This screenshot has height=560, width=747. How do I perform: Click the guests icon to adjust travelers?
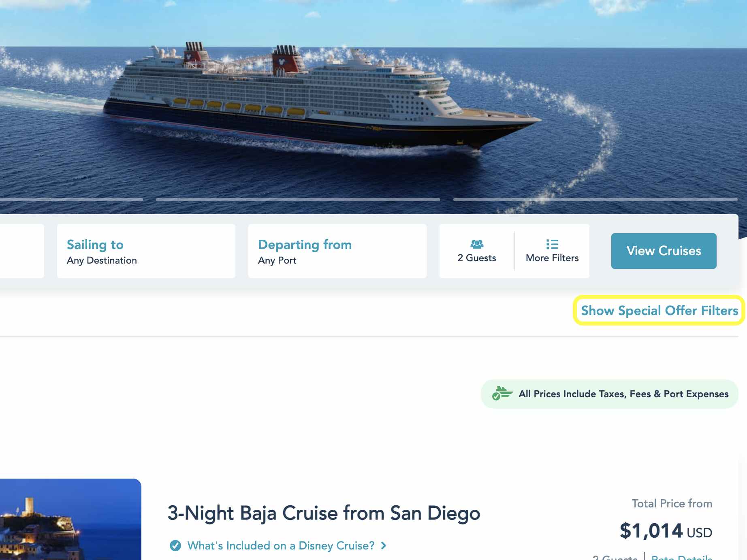pyautogui.click(x=477, y=244)
